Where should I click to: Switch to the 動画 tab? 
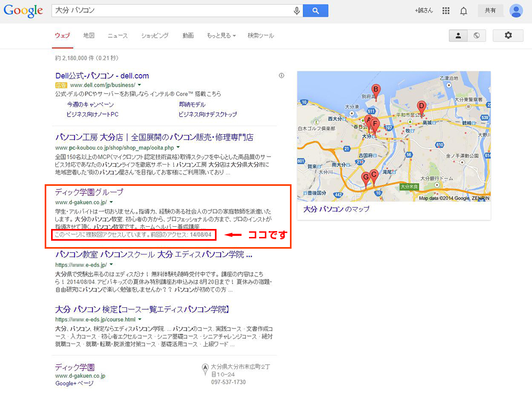(188, 35)
